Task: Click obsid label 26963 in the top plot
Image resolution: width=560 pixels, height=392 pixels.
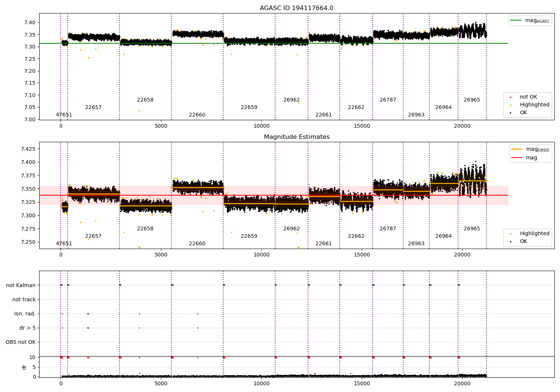Action: [x=416, y=115]
